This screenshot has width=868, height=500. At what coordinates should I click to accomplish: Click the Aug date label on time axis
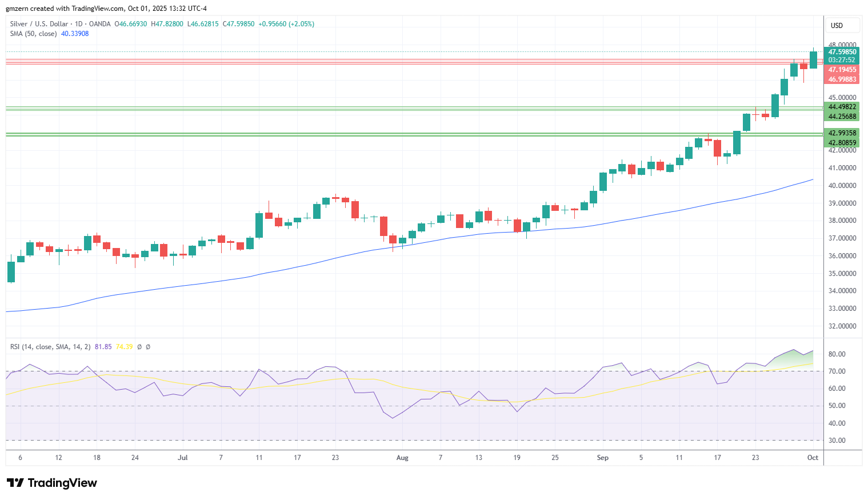pos(402,458)
